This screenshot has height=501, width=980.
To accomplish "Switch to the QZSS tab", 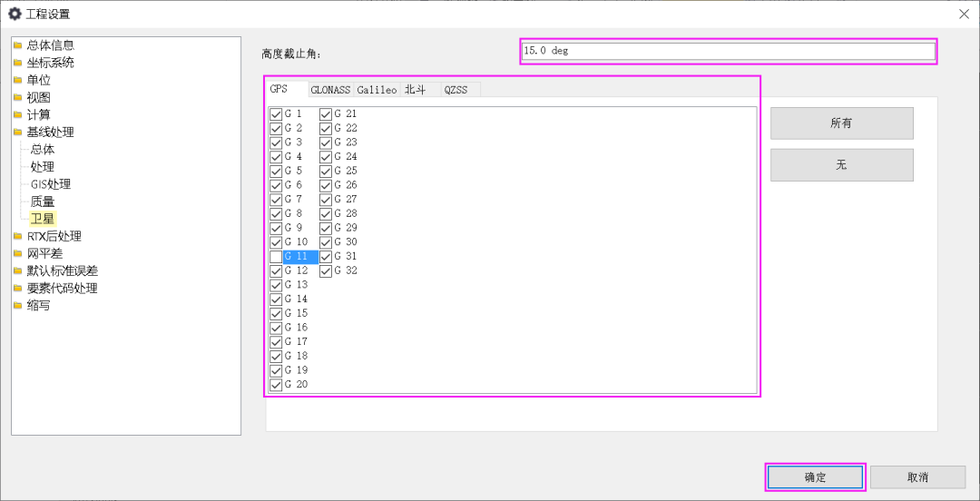I will coord(461,90).
